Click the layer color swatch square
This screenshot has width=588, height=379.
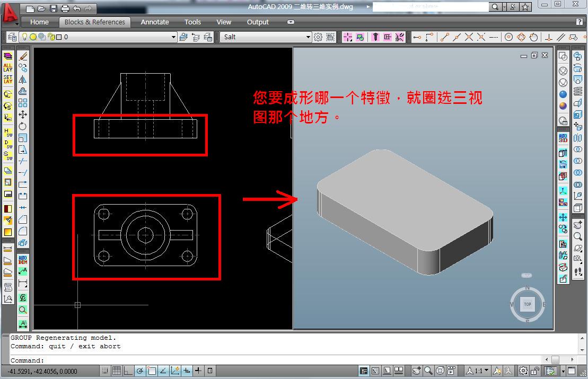(59, 37)
